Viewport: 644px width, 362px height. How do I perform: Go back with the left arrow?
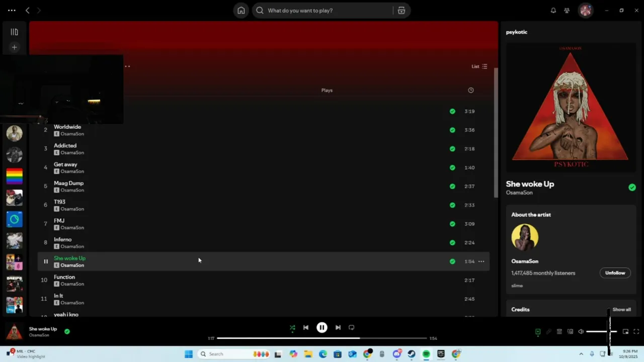coord(28,11)
